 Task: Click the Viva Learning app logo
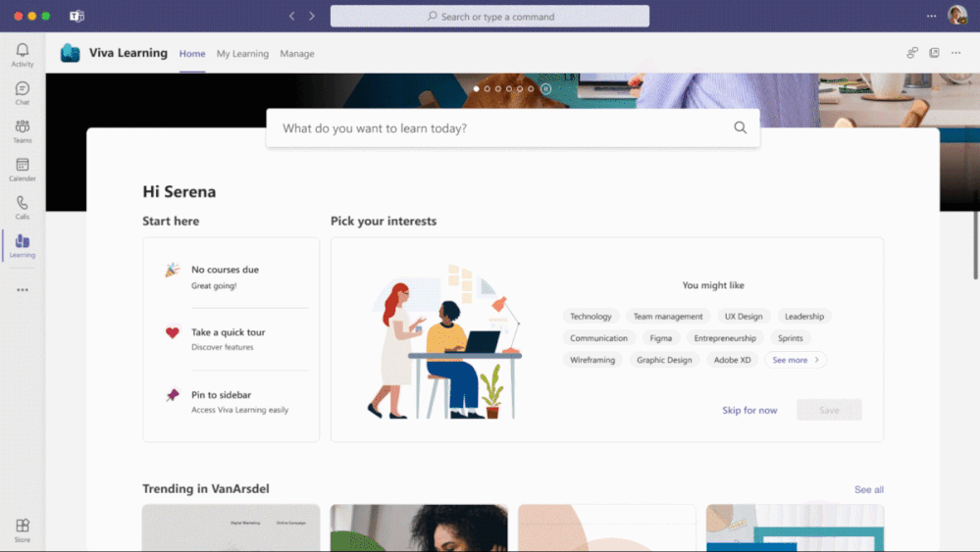pos(70,53)
